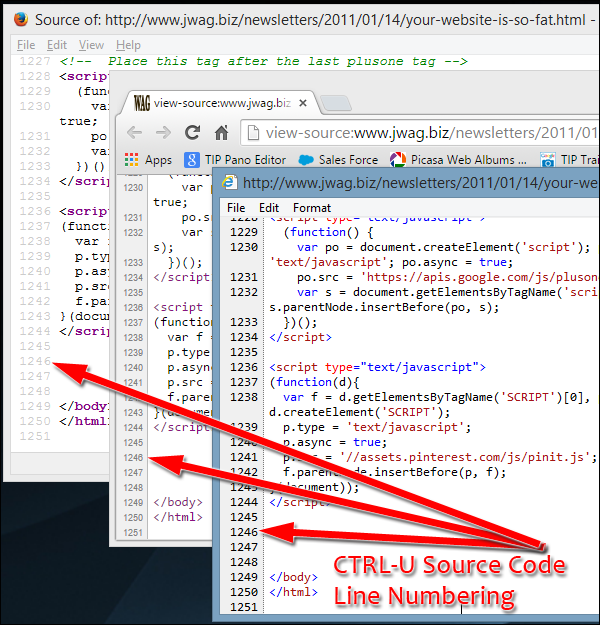The height and width of the screenshot is (625, 600).
Task: Click the Internet Explorer icon in title bar
Action: click(x=230, y=183)
